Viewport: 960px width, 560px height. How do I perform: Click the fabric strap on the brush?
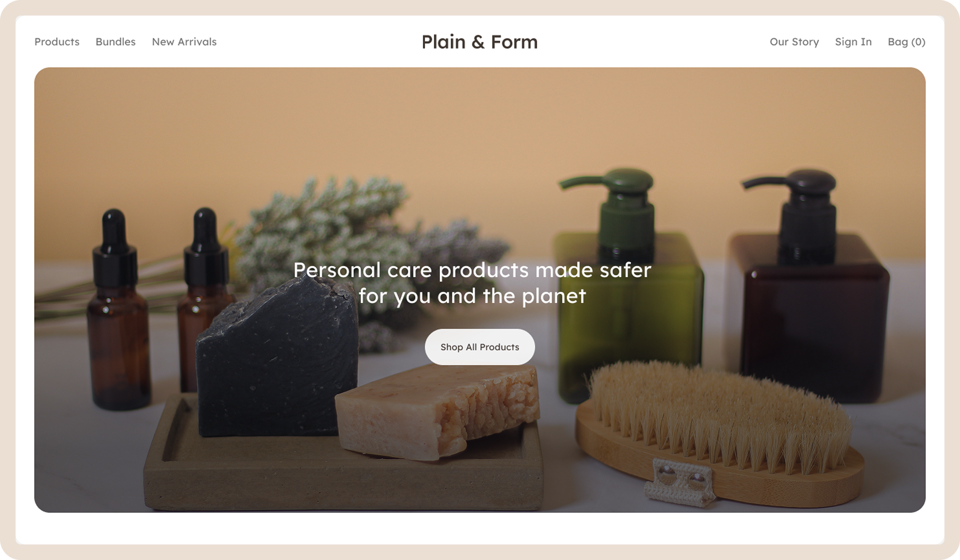680,482
